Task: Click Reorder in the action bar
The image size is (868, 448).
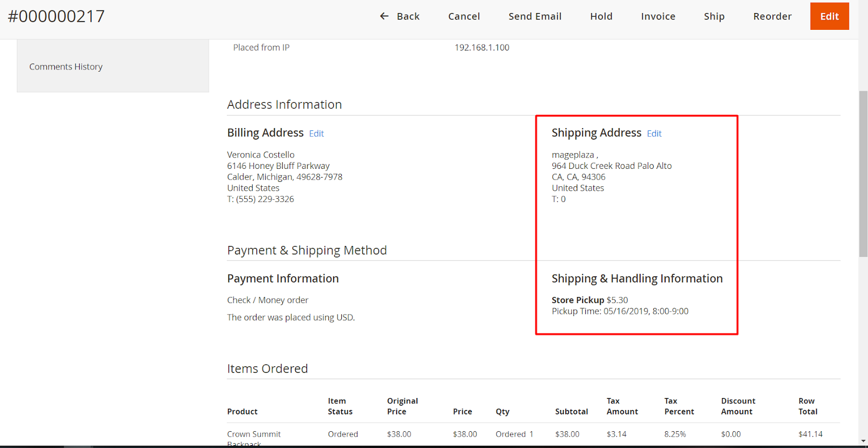Action: 772,16
